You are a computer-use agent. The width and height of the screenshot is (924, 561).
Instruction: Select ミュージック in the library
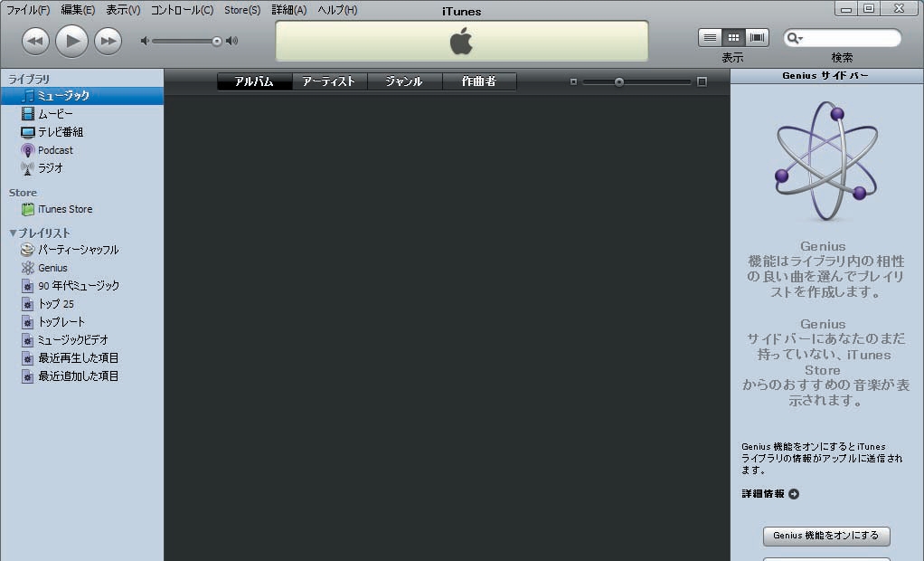pos(82,96)
